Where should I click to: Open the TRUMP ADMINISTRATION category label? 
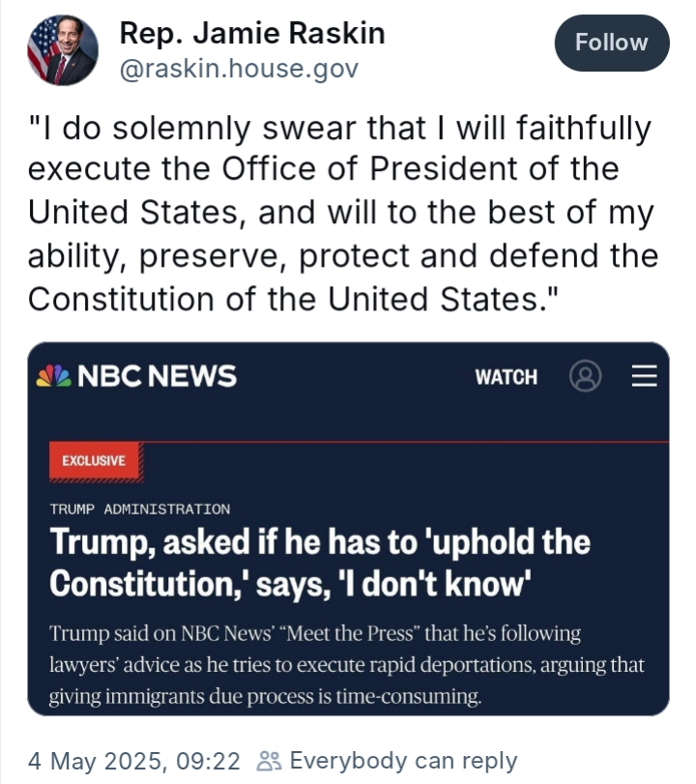point(140,508)
